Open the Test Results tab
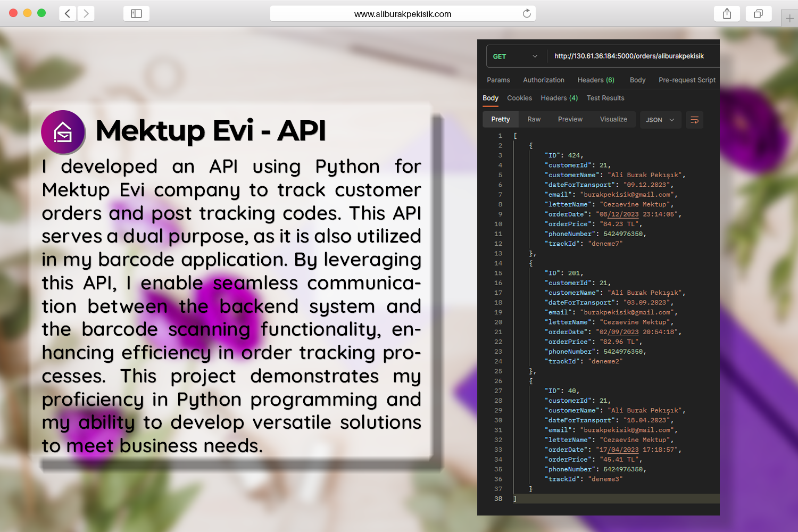The width and height of the screenshot is (798, 532). [x=605, y=98]
